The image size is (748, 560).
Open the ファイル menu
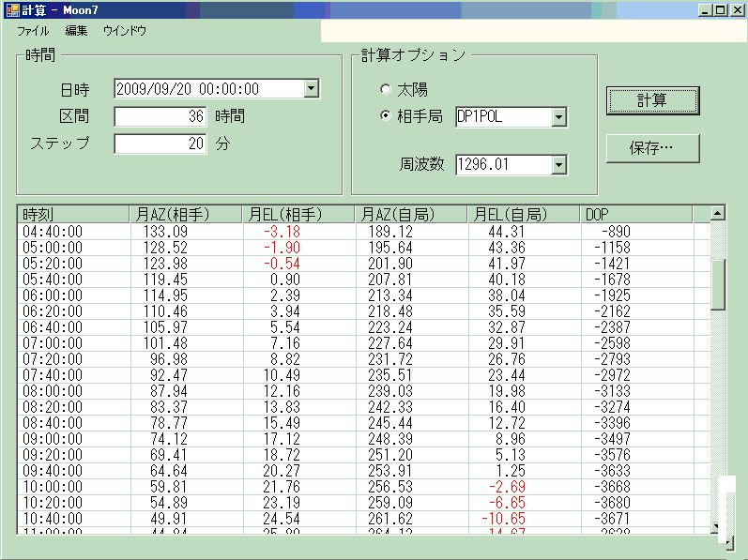(x=33, y=31)
